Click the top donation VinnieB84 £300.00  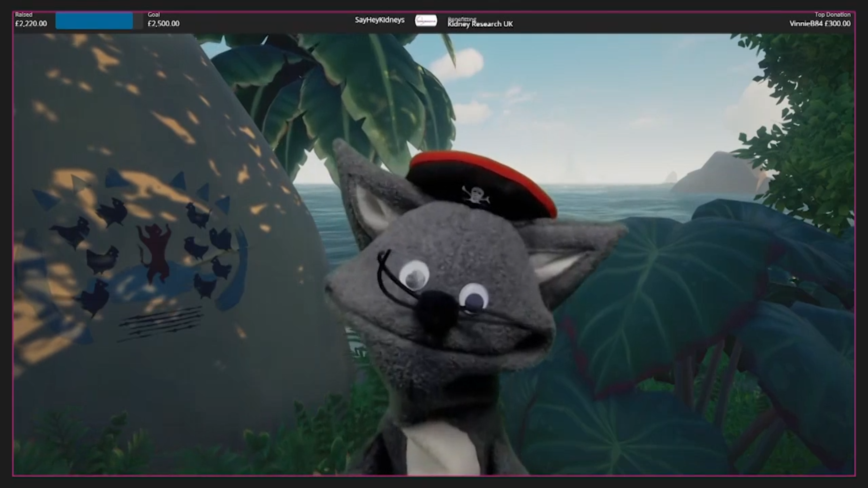pos(820,23)
